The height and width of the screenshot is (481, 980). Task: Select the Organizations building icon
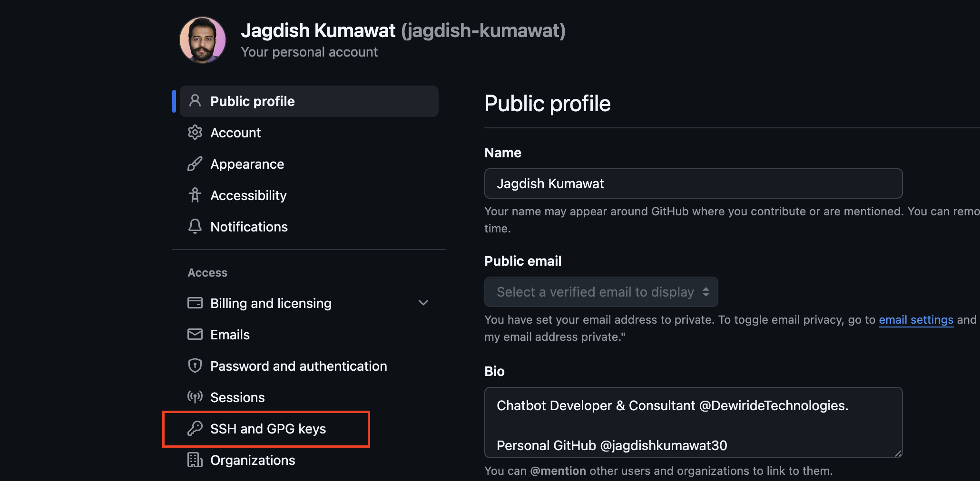pos(195,460)
